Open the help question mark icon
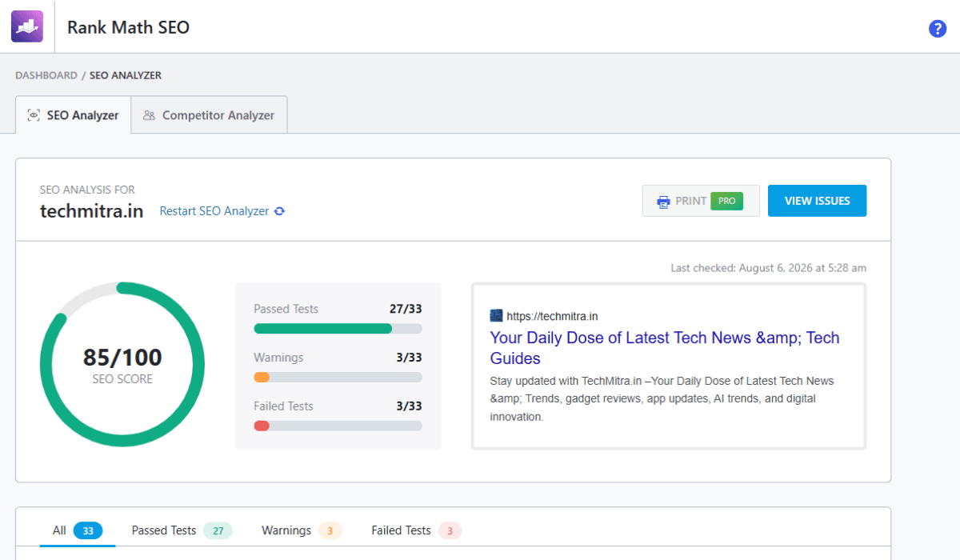960x560 pixels. (938, 29)
